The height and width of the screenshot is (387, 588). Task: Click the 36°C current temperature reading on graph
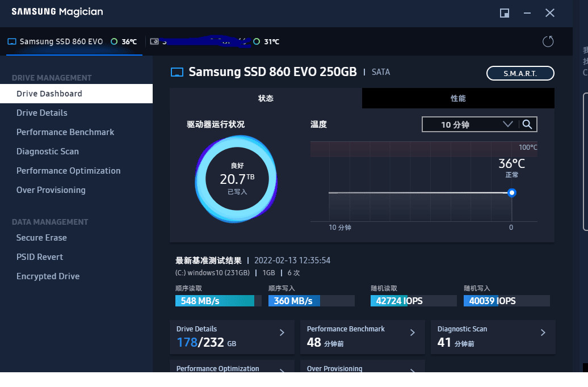coord(511,164)
